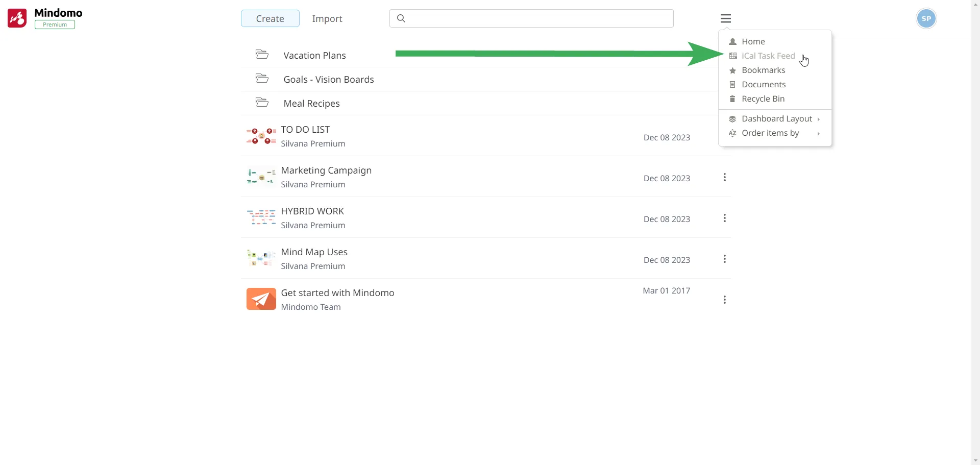The height and width of the screenshot is (465, 980).
Task: Go to Bookmarks from the menu
Action: (763, 70)
